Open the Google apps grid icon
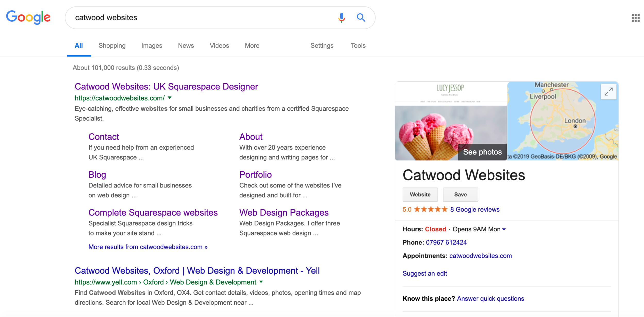This screenshot has height=317, width=644. [635, 18]
